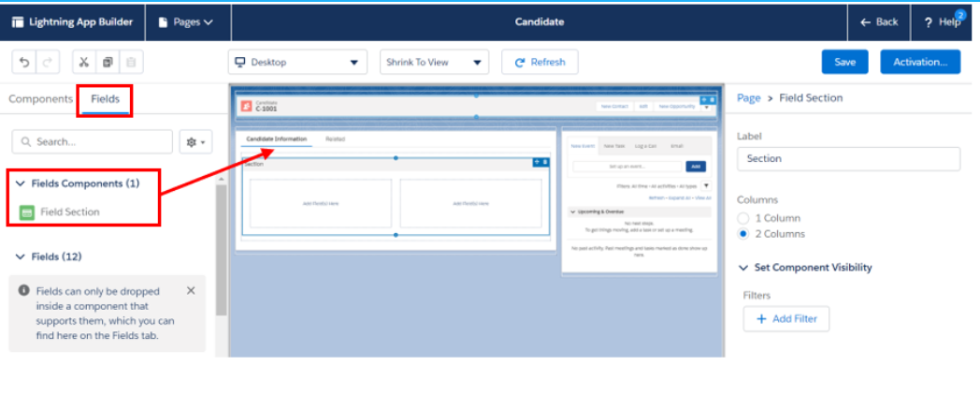The height and width of the screenshot is (395, 980).
Task: Click the undo arrow icon
Action: tap(24, 63)
